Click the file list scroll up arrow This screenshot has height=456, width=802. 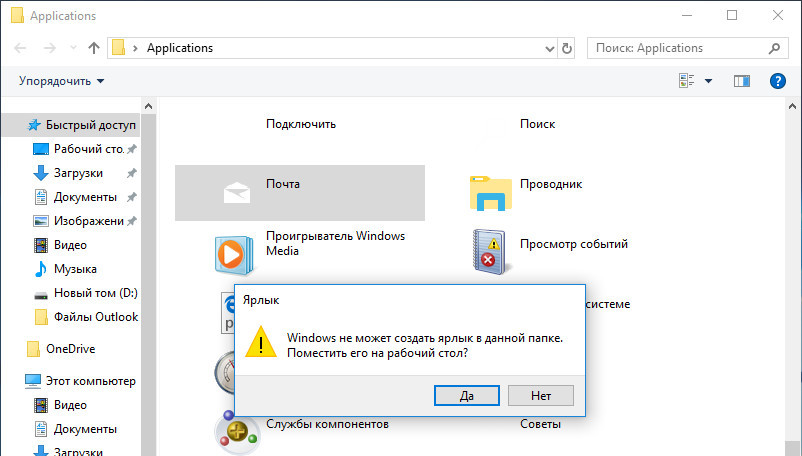pyautogui.click(x=792, y=106)
